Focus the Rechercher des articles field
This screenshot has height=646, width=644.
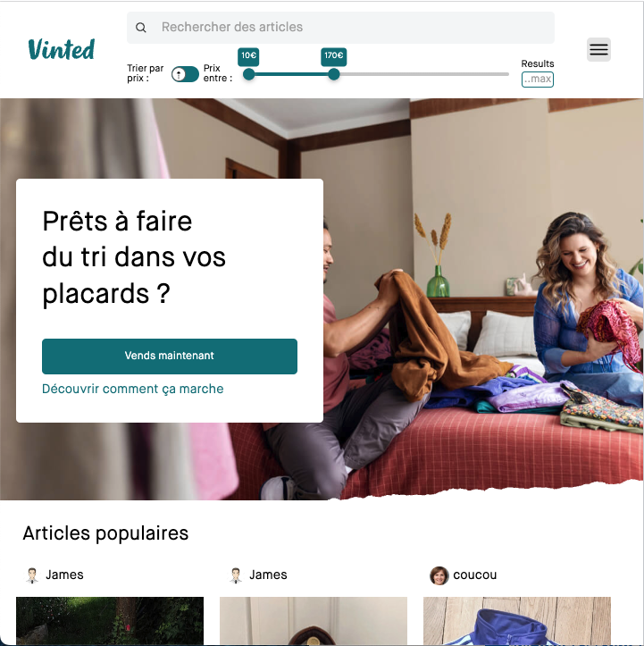pos(340,28)
